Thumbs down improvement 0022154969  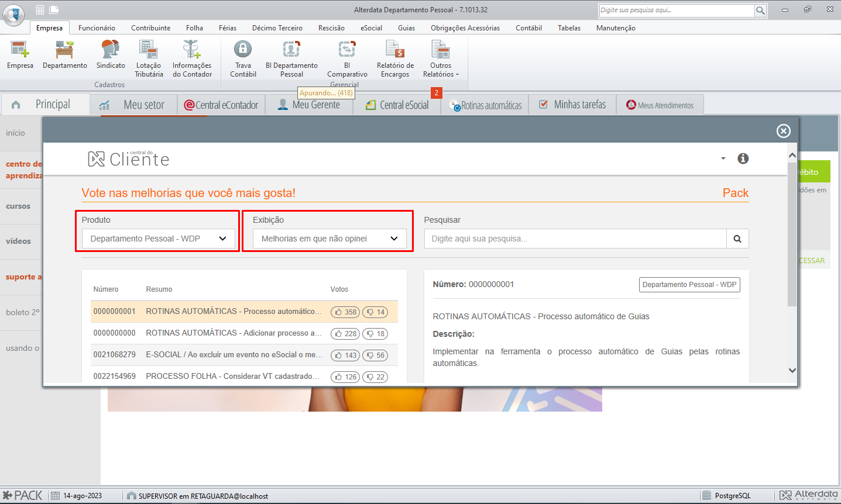(x=375, y=377)
